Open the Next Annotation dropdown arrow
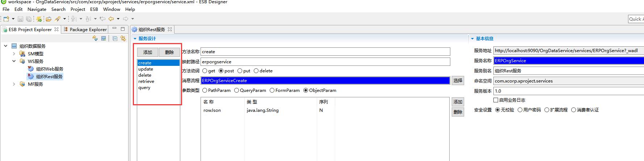This screenshot has height=161, width=644. pos(81,19)
